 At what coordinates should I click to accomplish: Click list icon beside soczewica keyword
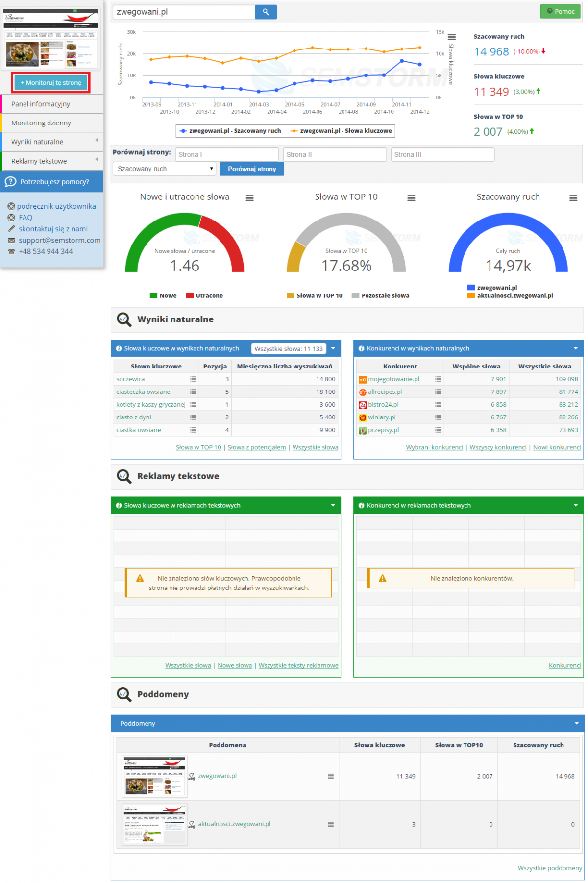[193, 379]
